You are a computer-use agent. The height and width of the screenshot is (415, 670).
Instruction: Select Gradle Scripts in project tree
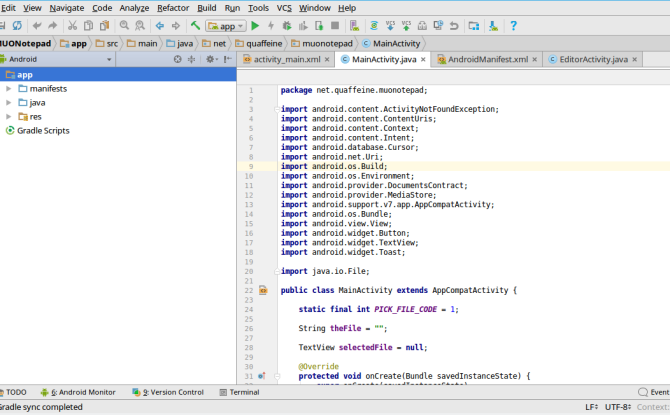43,130
